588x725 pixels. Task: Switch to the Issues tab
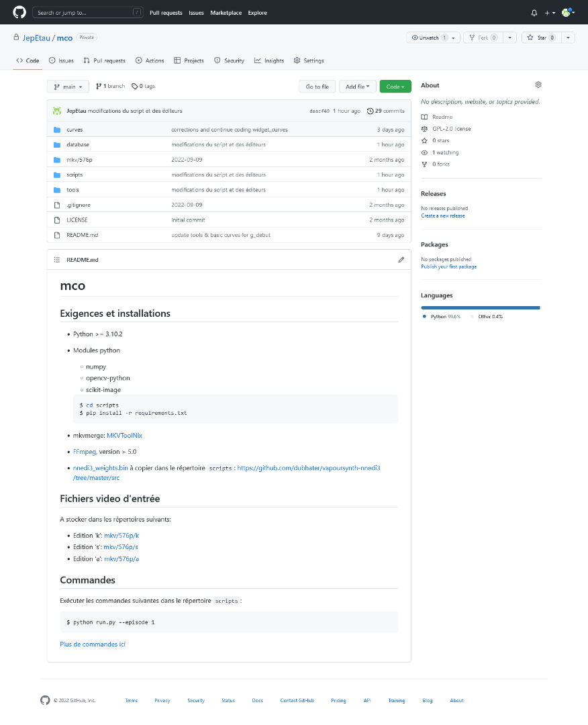[x=62, y=60]
